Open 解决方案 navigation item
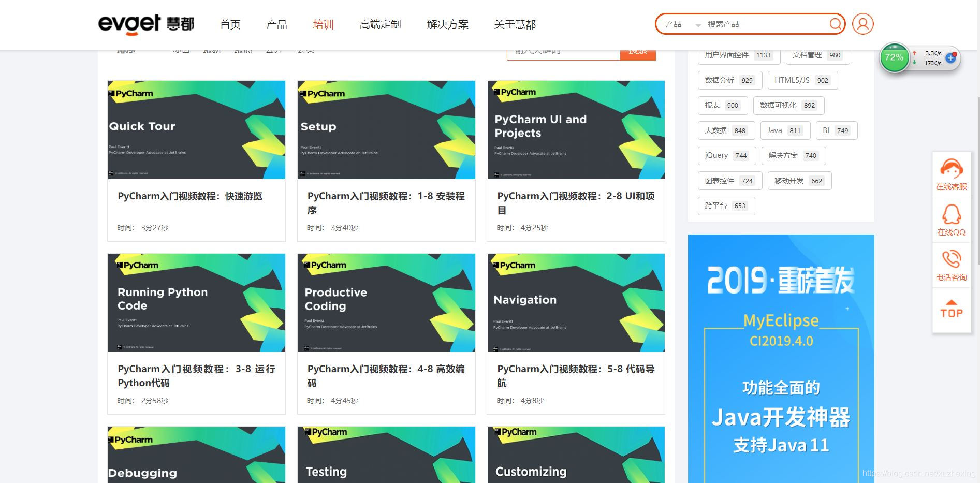This screenshot has width=980, height=483. pos(448,24)
